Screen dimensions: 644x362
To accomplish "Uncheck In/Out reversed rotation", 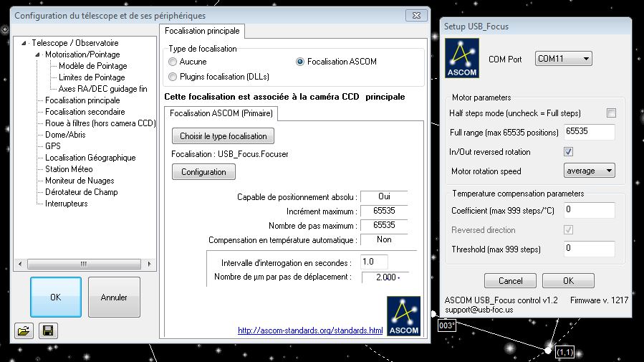I will [x=569, y=152].
